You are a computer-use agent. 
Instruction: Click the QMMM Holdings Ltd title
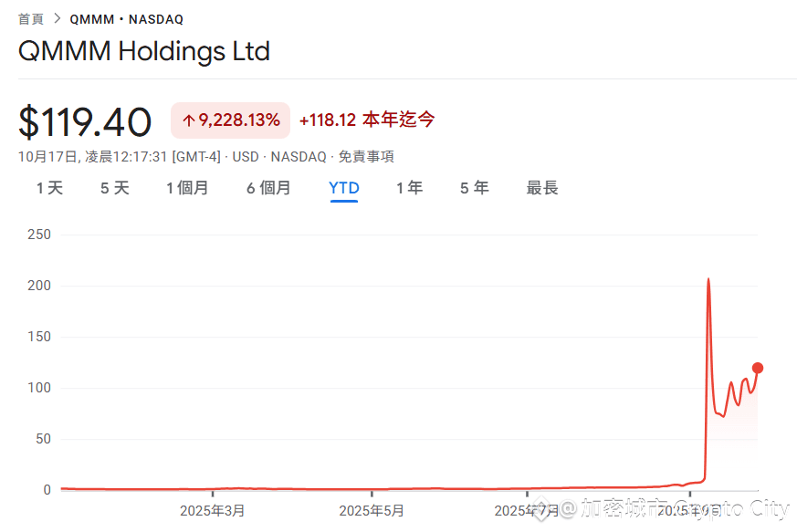pyautogui.click(x=144, y=51)
